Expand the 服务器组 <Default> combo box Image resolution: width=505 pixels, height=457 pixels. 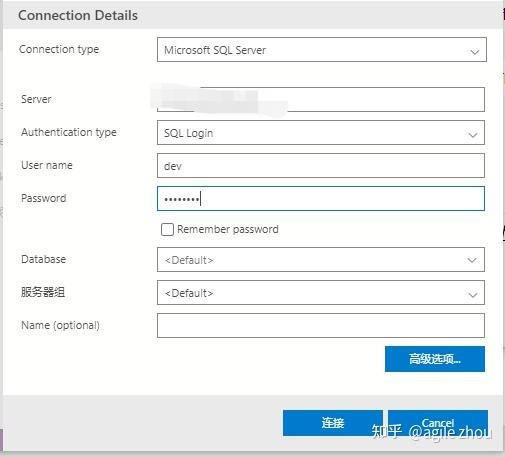pyautogui.click(x=321, y=292)
